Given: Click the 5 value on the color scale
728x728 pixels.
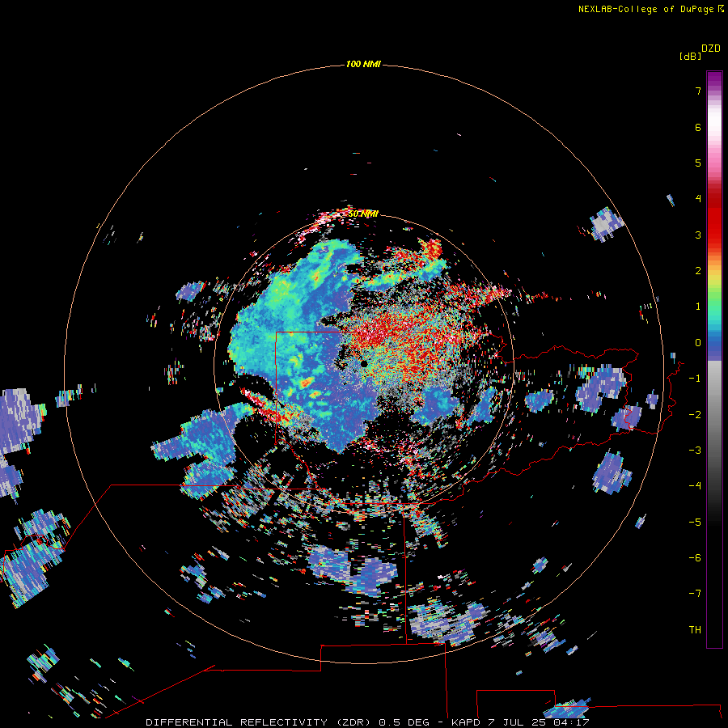Looking at the screenshot, I should [698, 163].
